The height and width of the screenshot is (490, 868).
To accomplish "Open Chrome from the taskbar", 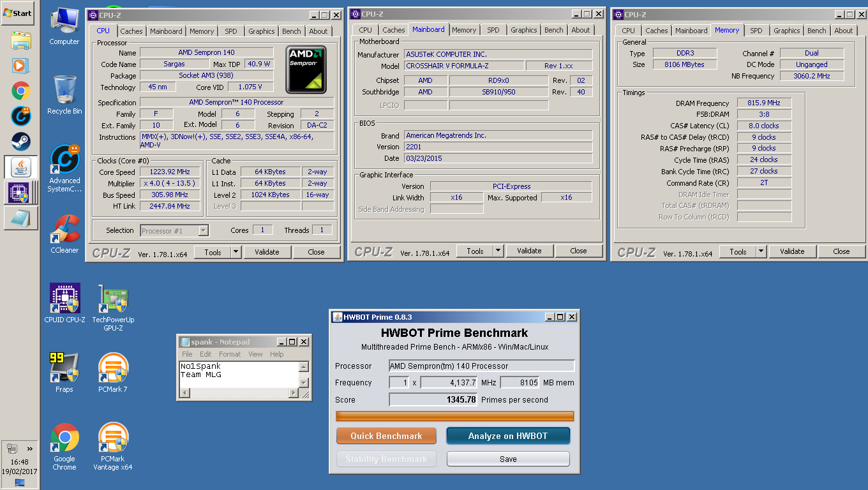I will (x=20, y=91).
